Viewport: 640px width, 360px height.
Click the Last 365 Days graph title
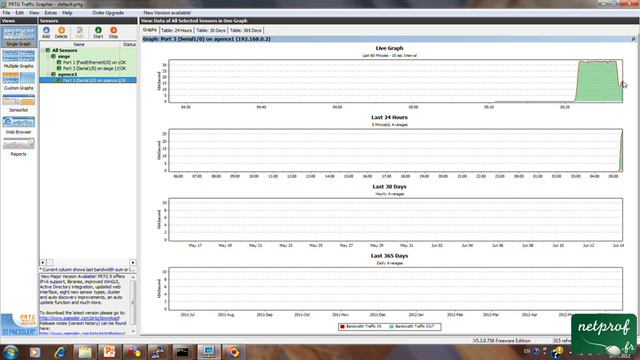[389, 256]
